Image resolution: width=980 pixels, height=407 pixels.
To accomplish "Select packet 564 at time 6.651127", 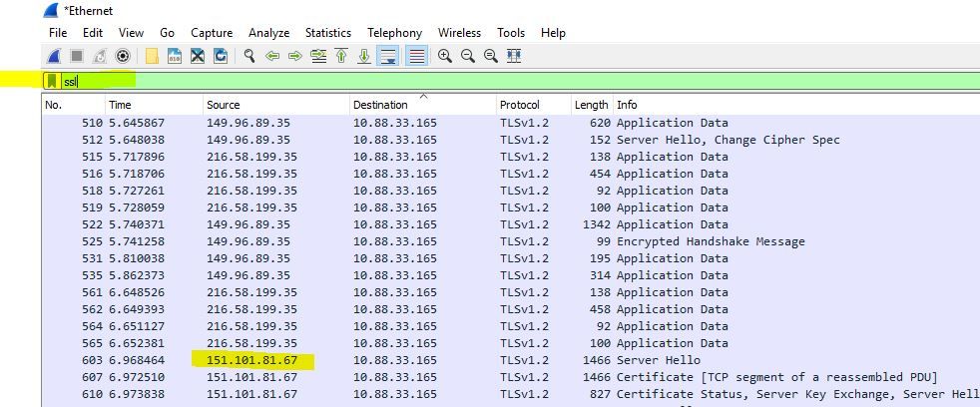I will click(x=511, y=326).
